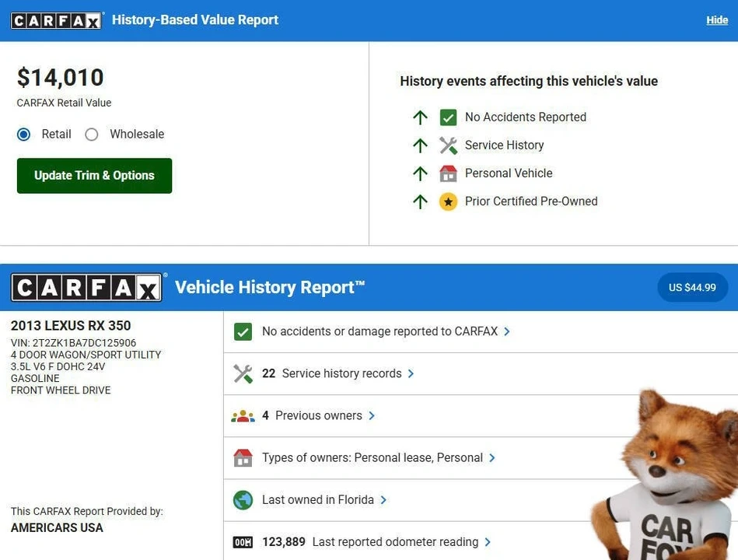Click the tools icon for service history records

pyautogui.click(x=243, y=373)
